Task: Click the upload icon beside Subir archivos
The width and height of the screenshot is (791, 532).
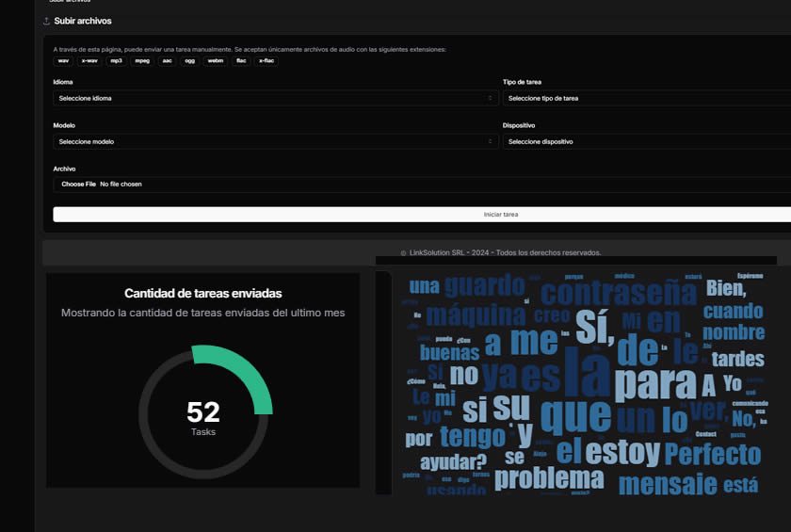Action: point(47,21)
